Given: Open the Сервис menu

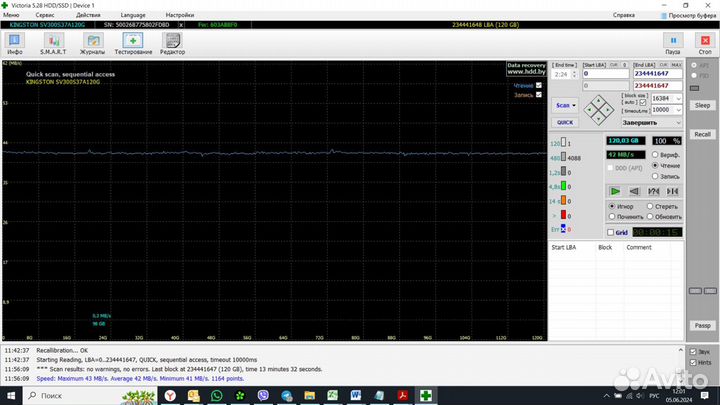Looking at the screenshot, I should [45, 15].
